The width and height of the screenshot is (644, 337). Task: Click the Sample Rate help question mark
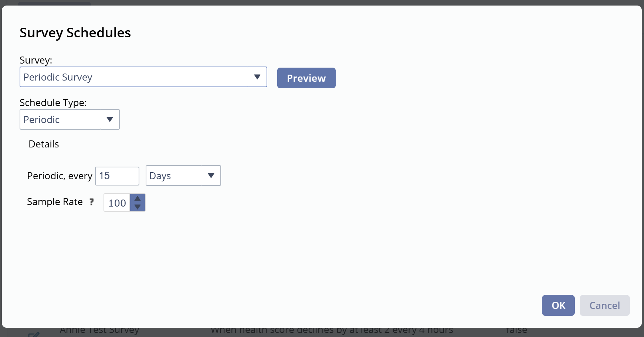coord(92,202)
